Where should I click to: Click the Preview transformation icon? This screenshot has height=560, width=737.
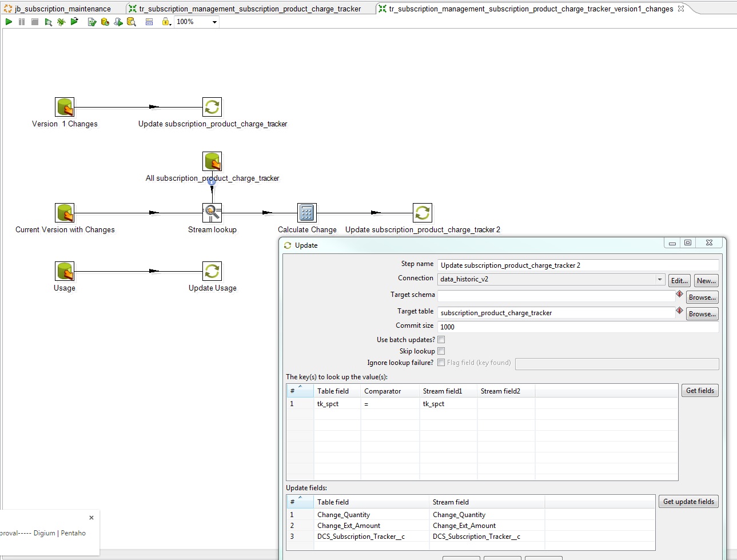48,22
